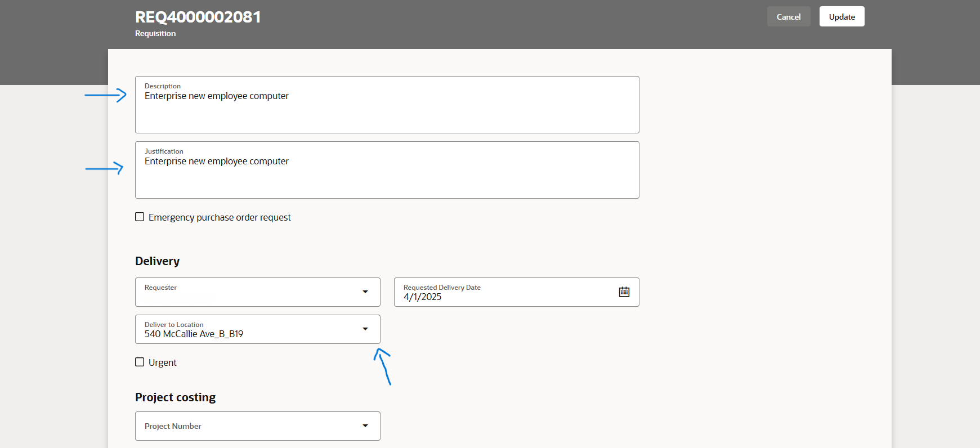Open the Deliver to Location dropdown arrow

365,329
